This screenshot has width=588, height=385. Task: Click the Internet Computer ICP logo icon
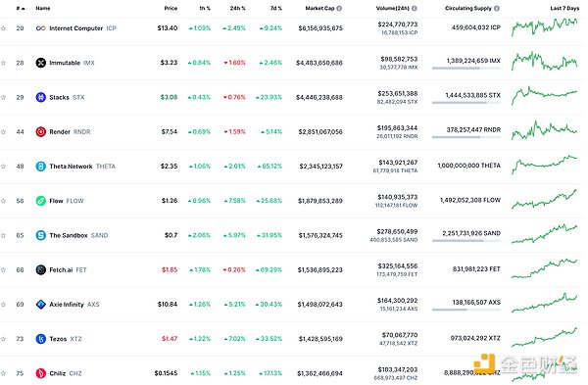40,28
